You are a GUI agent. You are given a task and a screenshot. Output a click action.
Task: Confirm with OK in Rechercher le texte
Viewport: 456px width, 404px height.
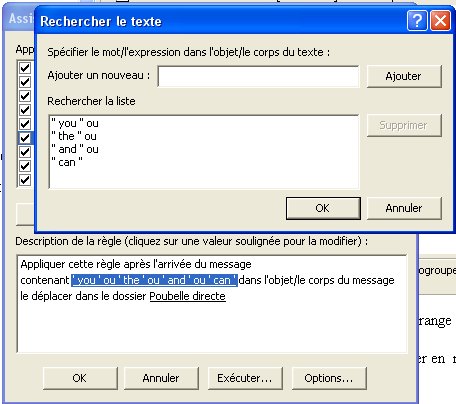(323, 208)
